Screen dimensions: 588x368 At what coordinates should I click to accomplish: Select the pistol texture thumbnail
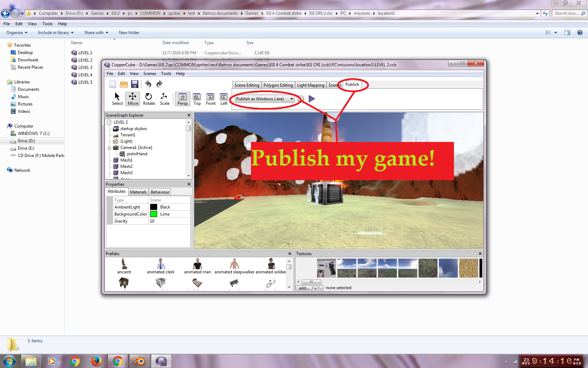click(326, 268)
